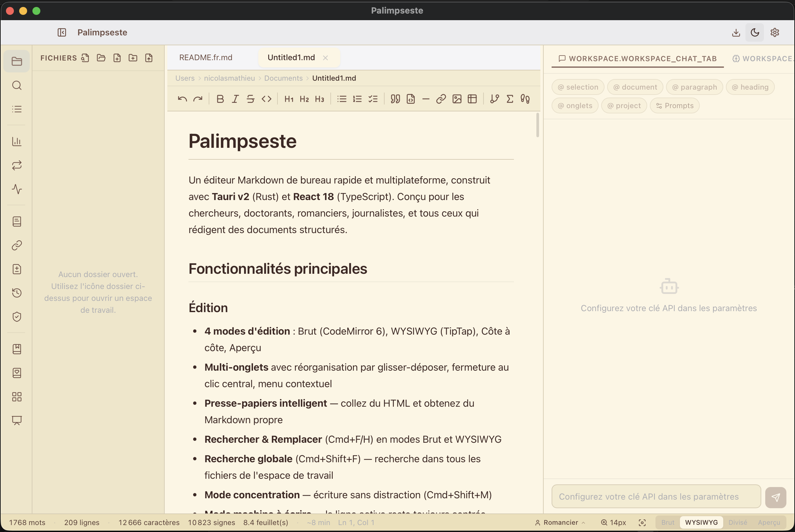This screenshot has height=532, width=795.
Task: Add the @ document context chip
Action: pos(635,87)
